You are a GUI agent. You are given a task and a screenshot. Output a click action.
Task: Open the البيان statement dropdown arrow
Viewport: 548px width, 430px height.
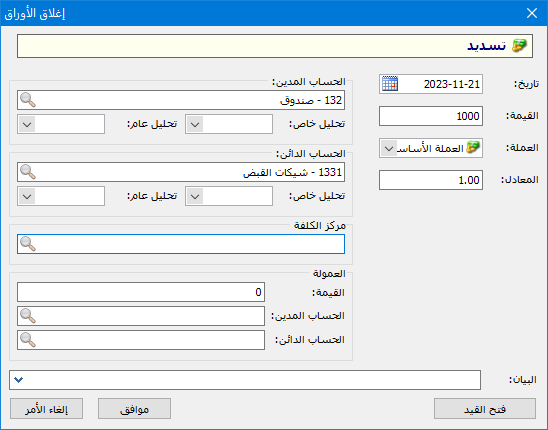[19, 380]
